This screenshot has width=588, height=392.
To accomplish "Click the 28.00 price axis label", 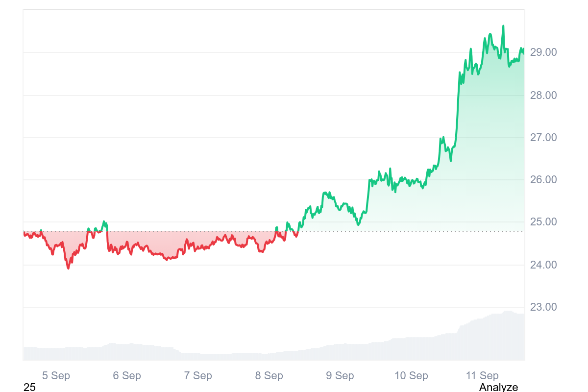I will pyautogui.click(x=543, y=95).
